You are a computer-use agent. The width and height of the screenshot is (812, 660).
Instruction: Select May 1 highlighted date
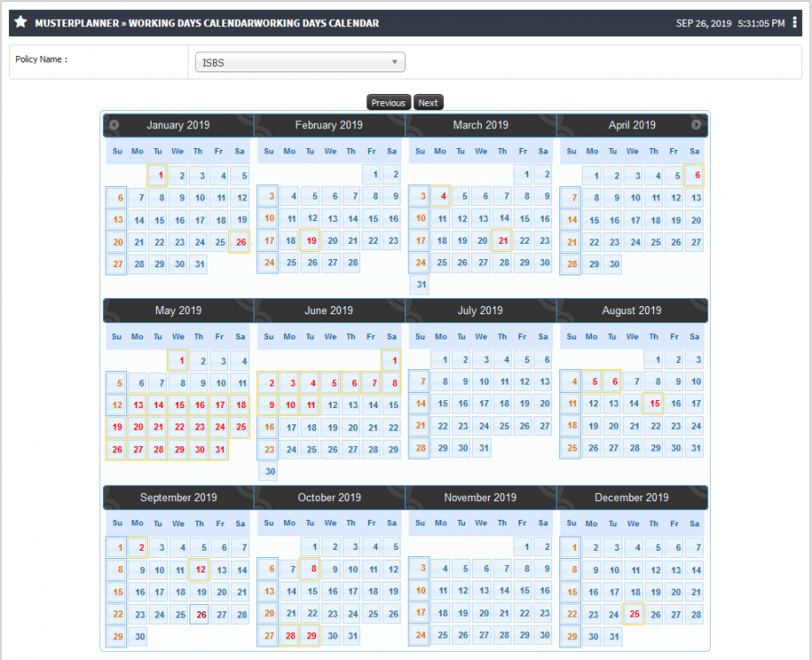tap(178, 360)
